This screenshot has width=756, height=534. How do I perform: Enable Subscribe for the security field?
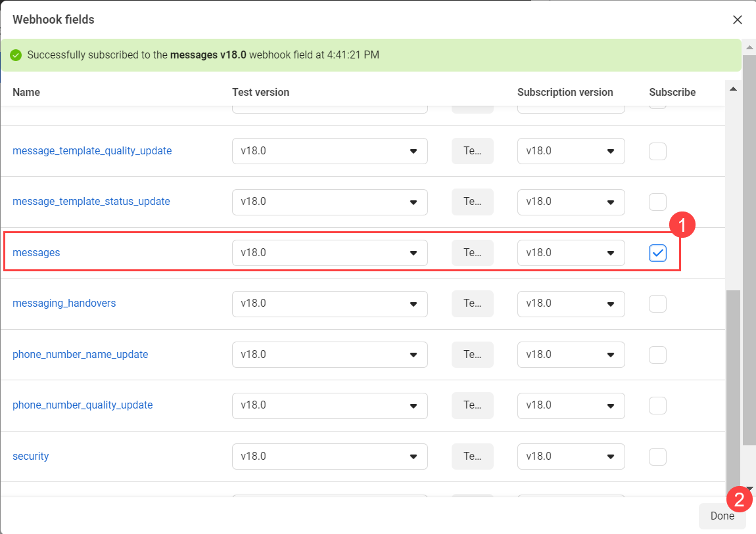(657, 456)
